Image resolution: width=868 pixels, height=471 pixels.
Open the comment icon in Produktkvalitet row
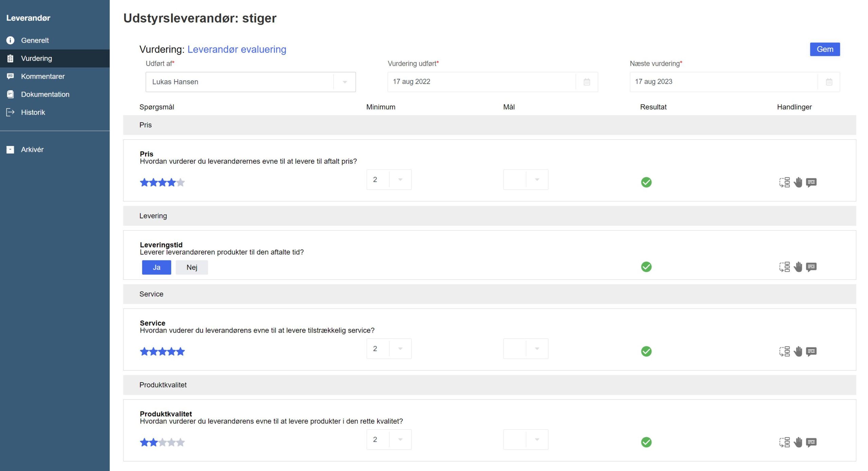(811, 442)
